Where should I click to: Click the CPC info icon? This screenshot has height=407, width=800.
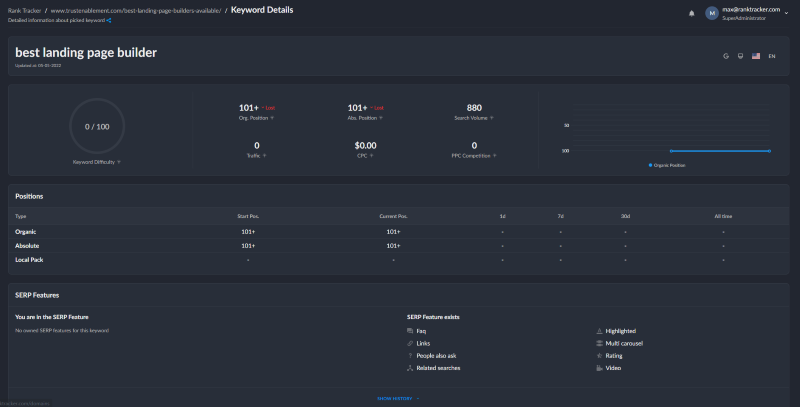point(371,156)
